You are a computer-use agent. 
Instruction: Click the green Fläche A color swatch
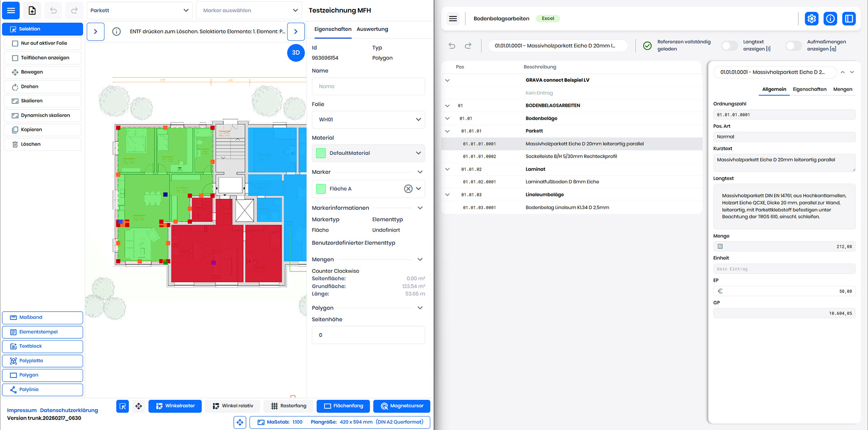pos(321,189)
